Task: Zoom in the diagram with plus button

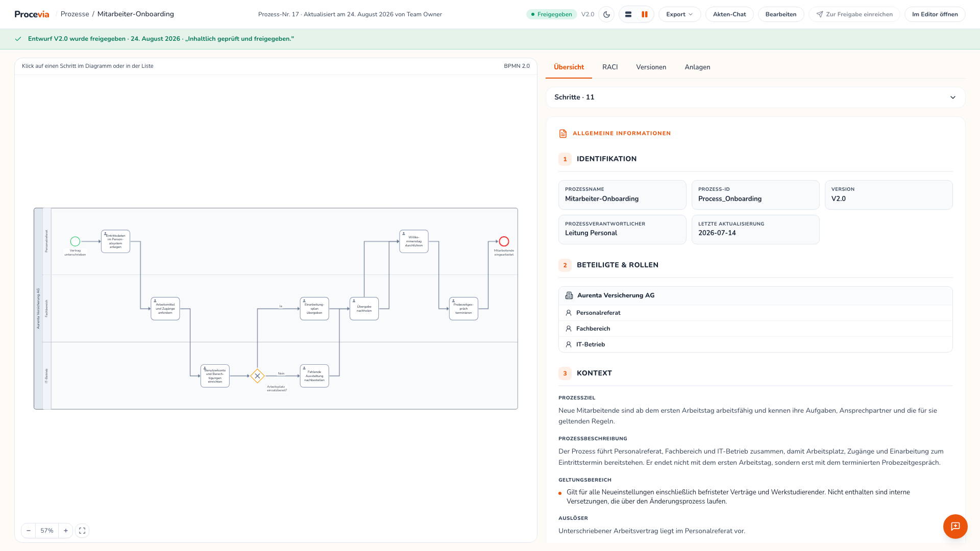Action: click(65, 531)
